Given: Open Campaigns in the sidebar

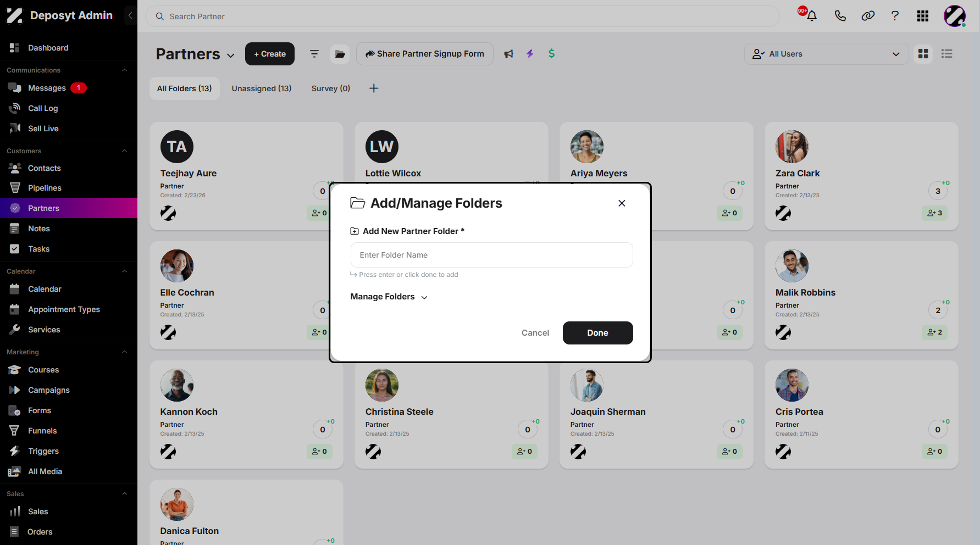Looking at the screenshot, I should click(x=69, y=390).
